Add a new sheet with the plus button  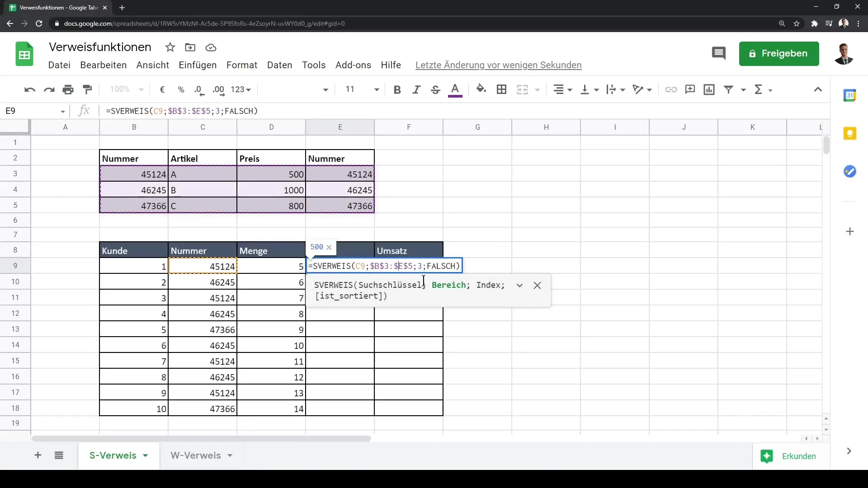(x=38, y=455)
